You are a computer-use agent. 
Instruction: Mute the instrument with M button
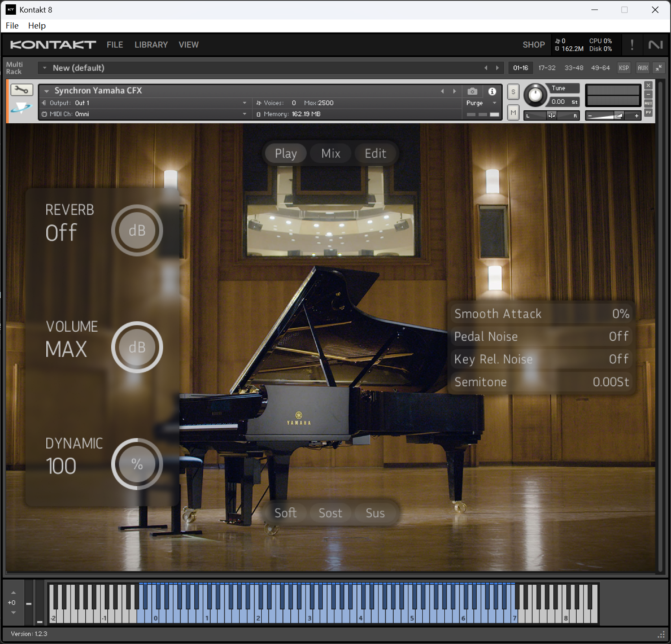pyautogui.click(x=513, y=113)
